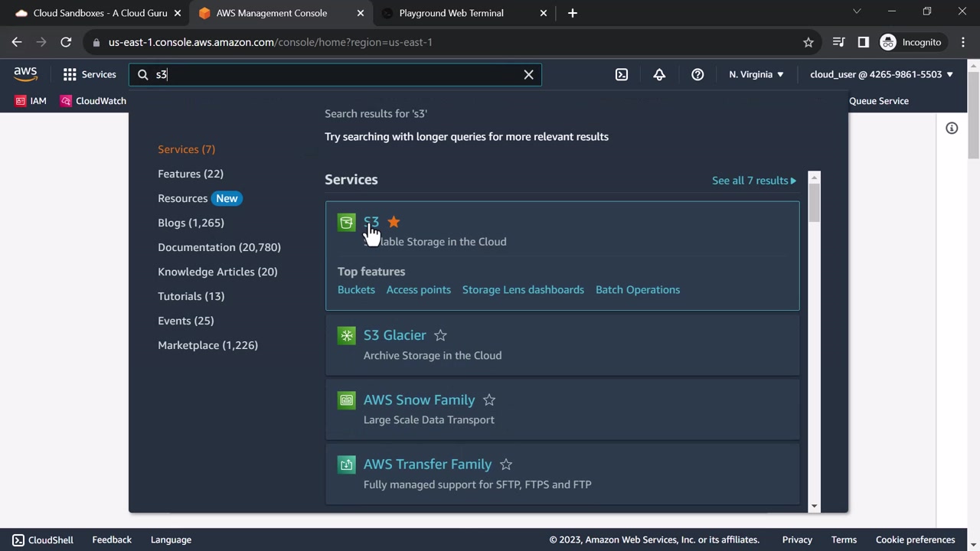Go back in browser history

point(17,42)
